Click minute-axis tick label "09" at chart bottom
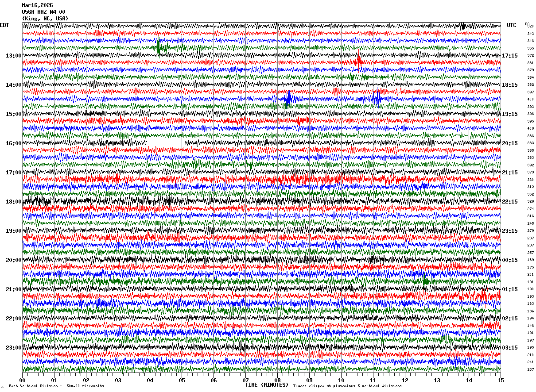 click(x=309, y=380)
